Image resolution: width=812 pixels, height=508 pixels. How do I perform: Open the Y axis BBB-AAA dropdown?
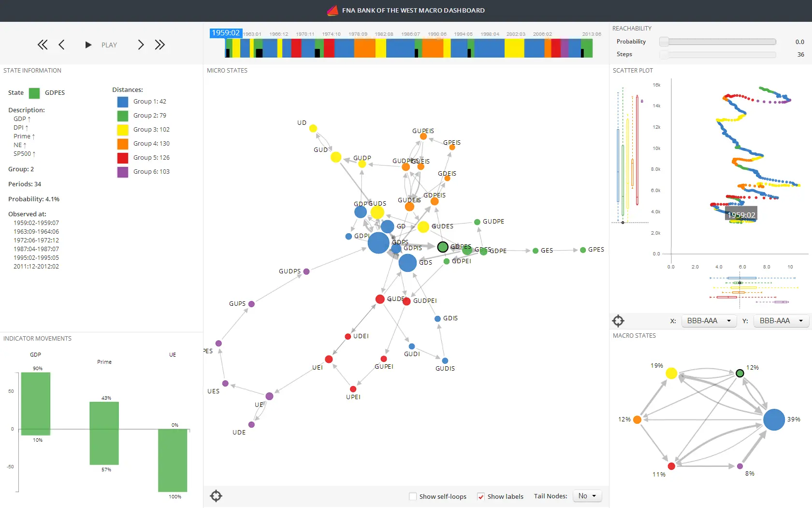pos(781,321)
